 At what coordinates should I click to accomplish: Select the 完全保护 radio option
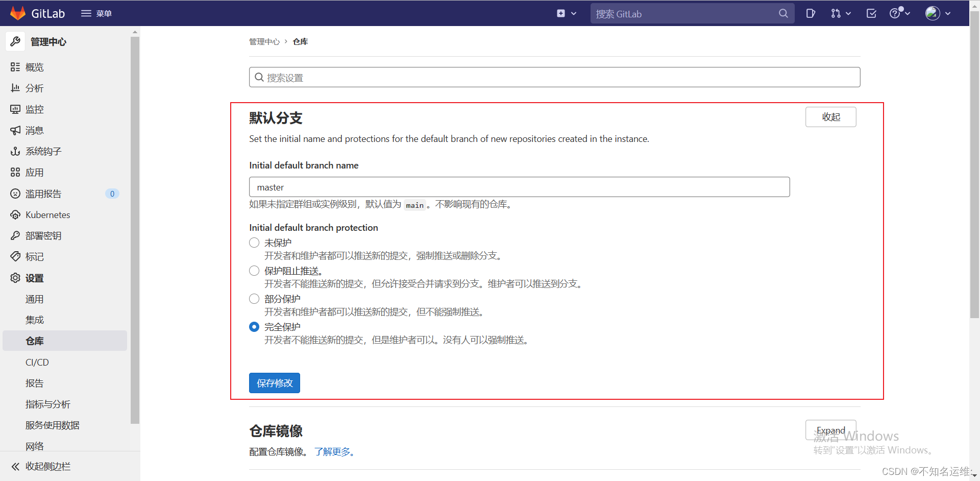[x=254, y=327]
